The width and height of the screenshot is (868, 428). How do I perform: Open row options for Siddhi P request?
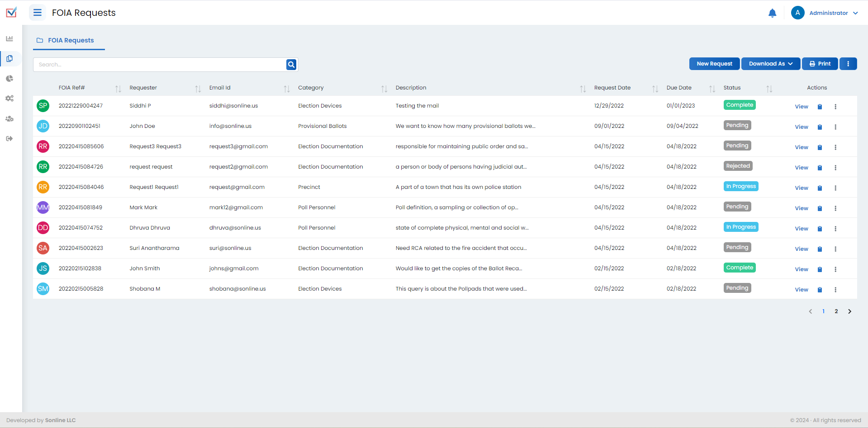(835, 107)
